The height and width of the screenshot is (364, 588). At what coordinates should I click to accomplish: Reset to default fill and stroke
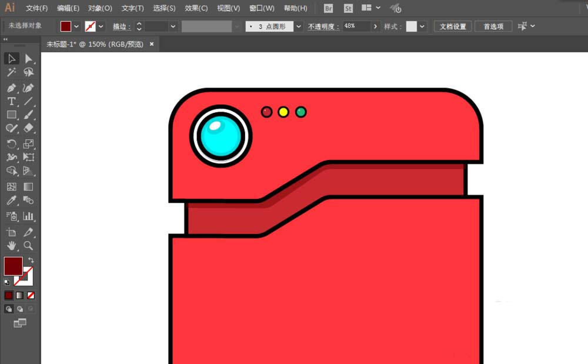(x=6, y=282)
